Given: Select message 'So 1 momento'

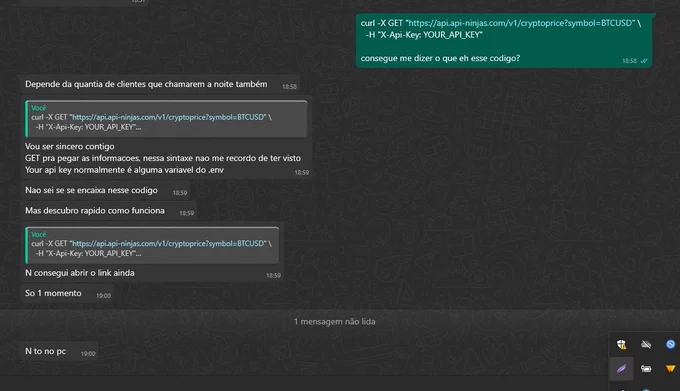Looking at the screenshot, I should coord(67,293).
